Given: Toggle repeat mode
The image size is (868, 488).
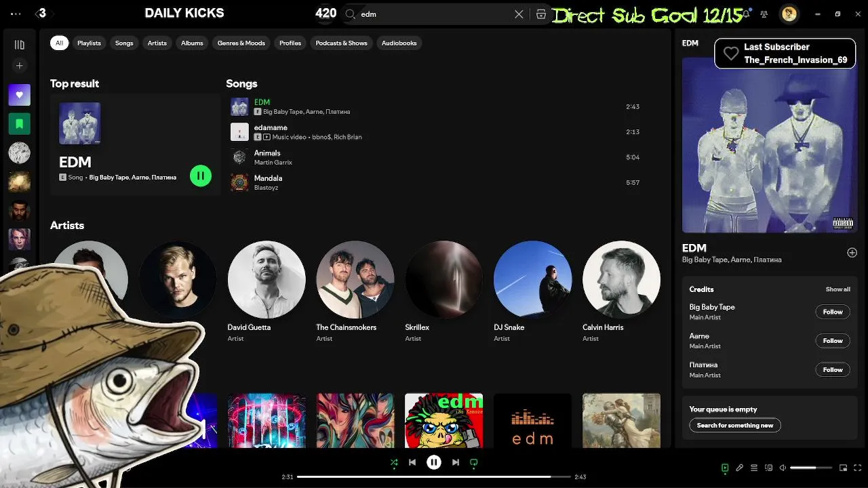Looking at the screenshot, I should 474,463.
